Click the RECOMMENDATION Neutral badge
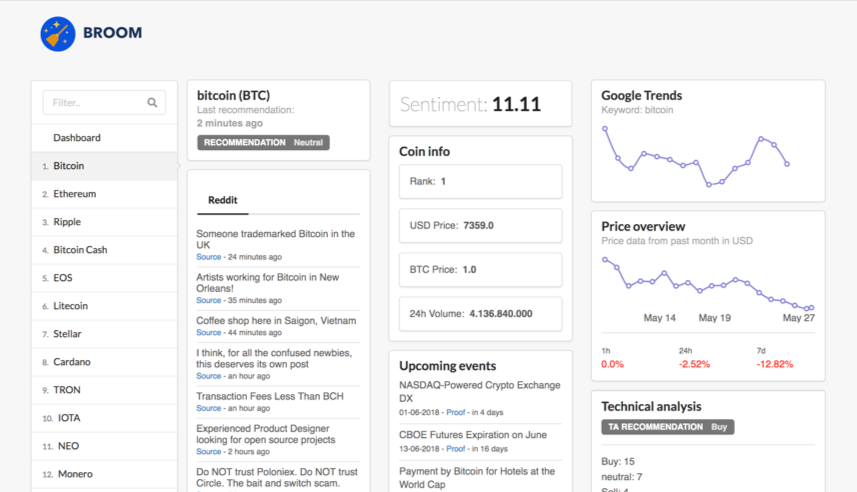The image size is (857, 492). pyautogui.click(x=263, y=143)
